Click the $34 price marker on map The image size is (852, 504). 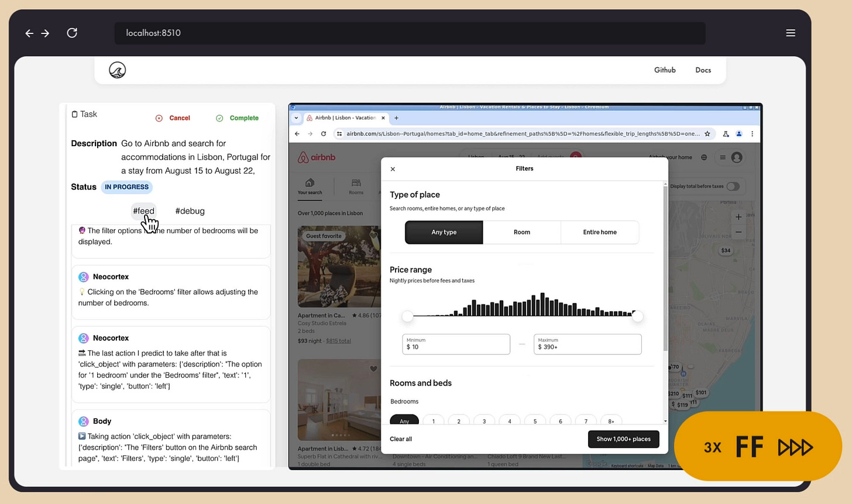(726, 250)
